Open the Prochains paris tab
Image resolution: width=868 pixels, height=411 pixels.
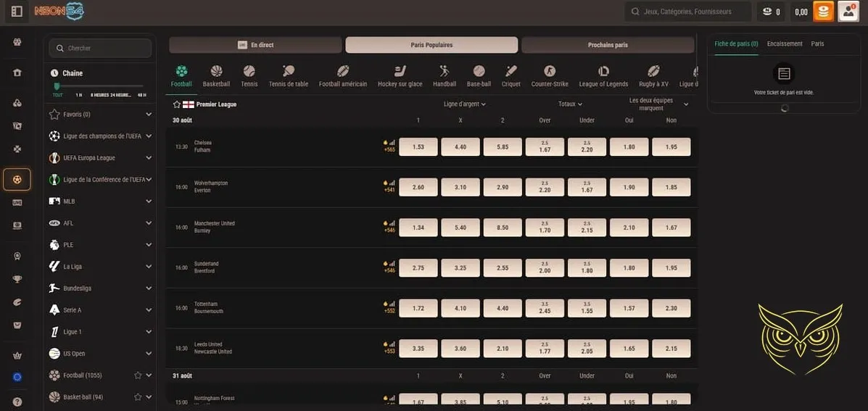(x=608, y=45)
